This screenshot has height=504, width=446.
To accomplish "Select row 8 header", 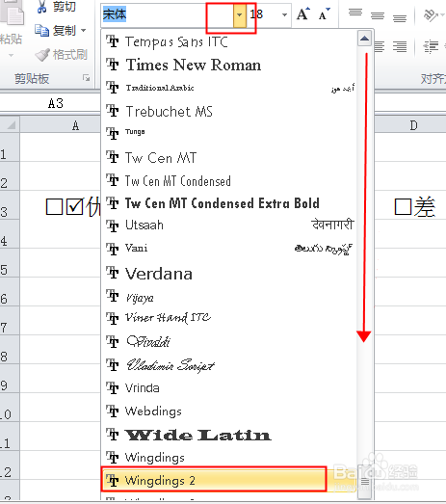I will click(10, 350).
